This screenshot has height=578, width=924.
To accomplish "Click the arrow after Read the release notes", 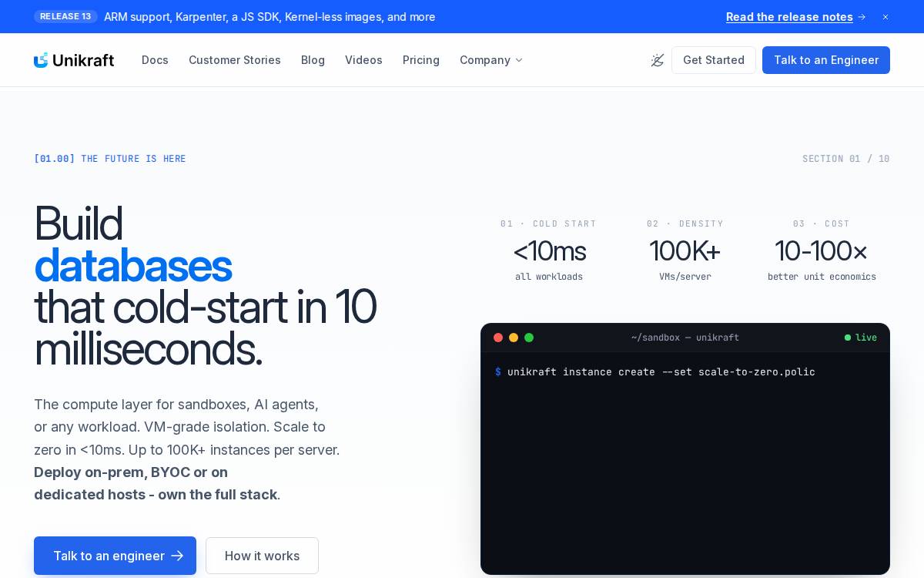I will coord(862,17).
